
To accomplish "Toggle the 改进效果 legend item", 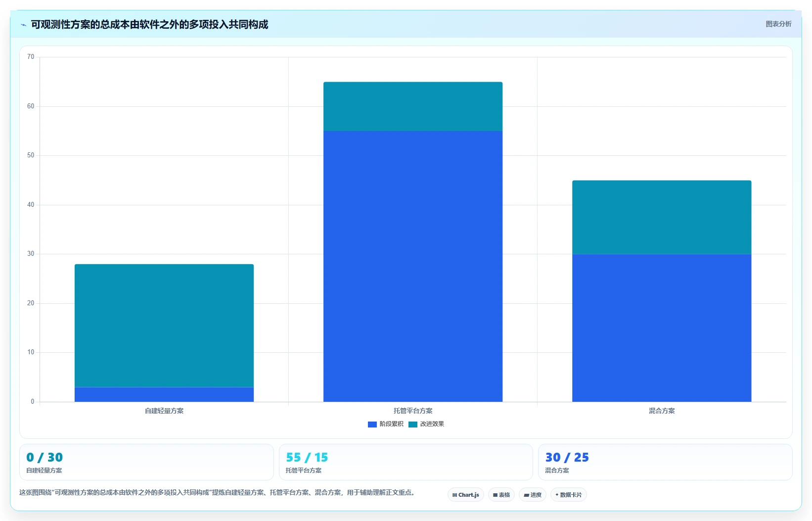I will coord(426,424).
